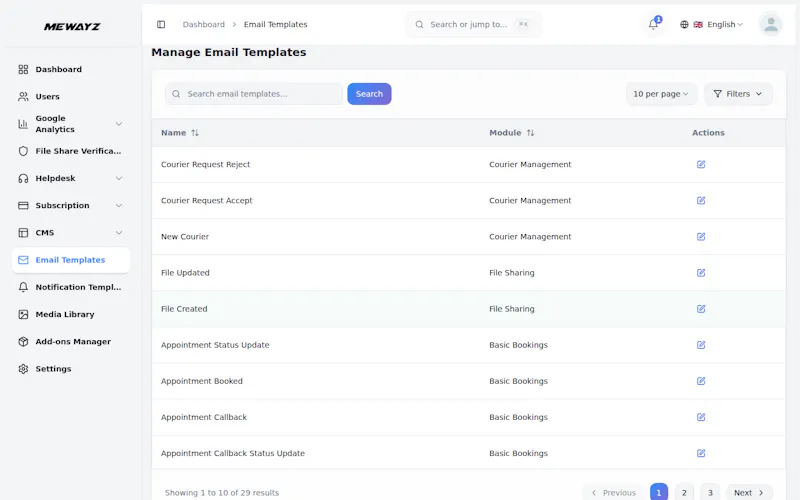Click the blue Search button
The image size is (800, 500).
pos(369,94)
